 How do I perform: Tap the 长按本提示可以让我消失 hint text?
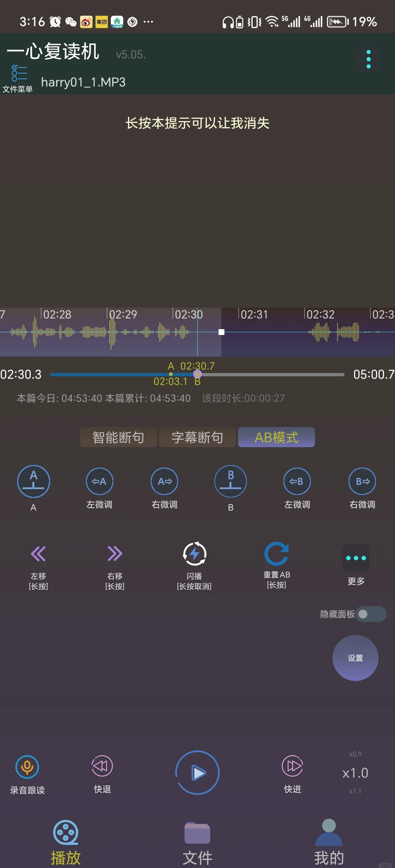[x=197, y=123]
